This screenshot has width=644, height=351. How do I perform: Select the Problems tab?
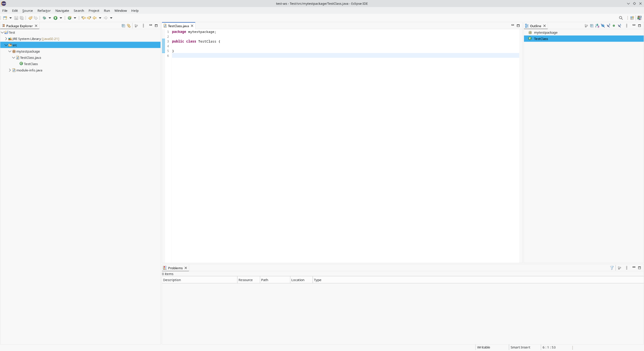[x=175, y=268]
